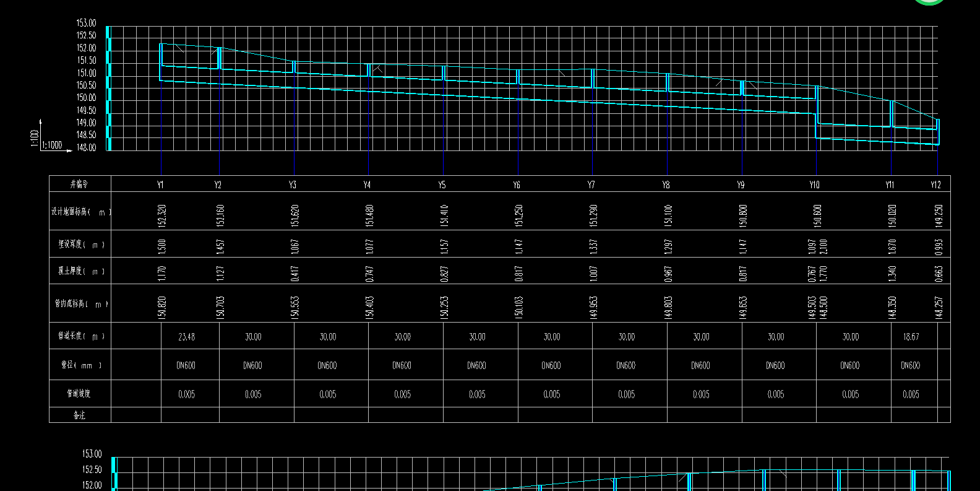Click well label Y12 in table

[x=935, y=185]
